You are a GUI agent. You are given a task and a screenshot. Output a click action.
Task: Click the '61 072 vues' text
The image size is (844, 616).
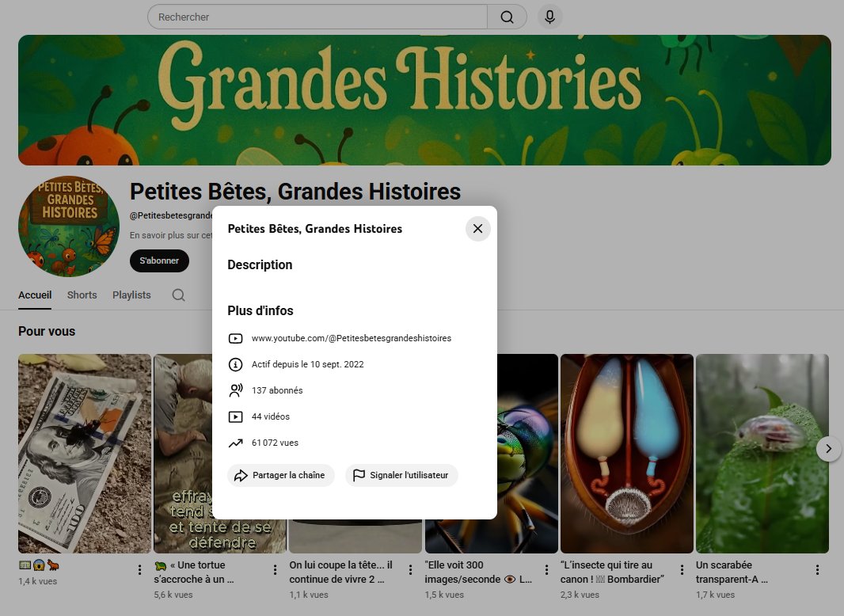point(275,443)
